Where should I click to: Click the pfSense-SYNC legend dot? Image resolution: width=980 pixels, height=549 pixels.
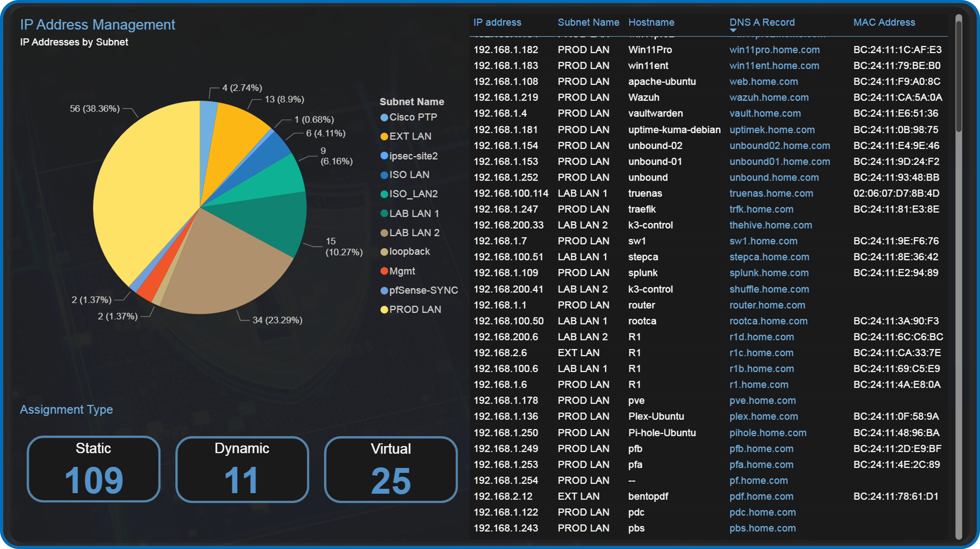(x=384, y=290)
